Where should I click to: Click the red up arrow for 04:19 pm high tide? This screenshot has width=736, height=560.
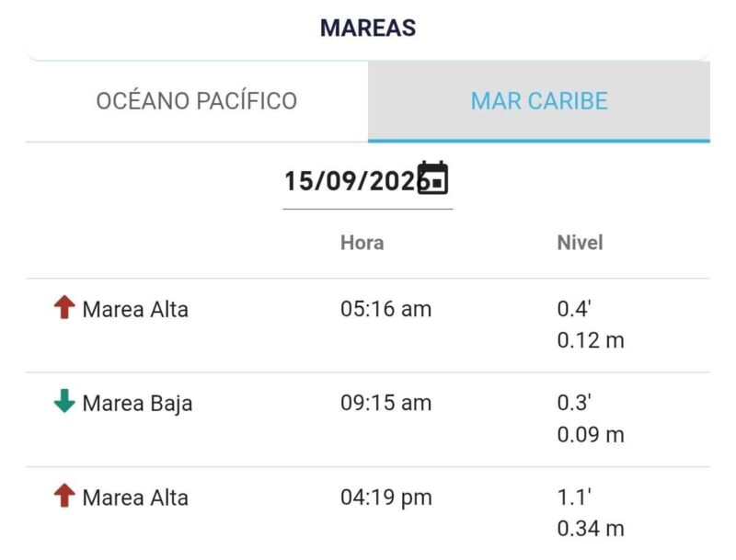tap(64, 496)
